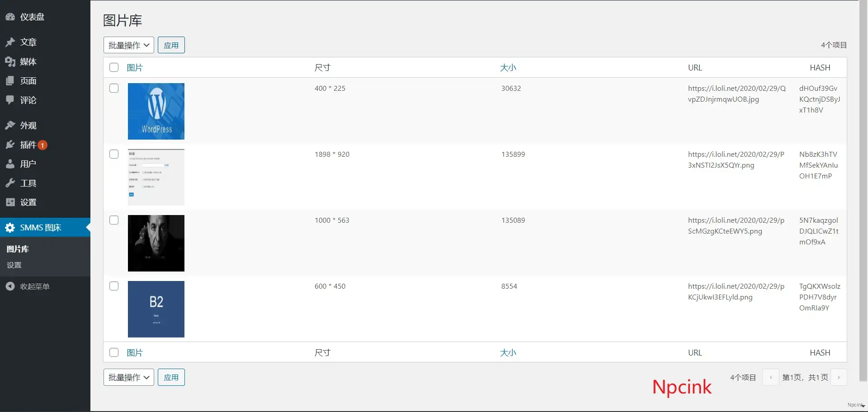
Task: Open the black-and-white portrait thumbnail
Action: pos(156,243)
